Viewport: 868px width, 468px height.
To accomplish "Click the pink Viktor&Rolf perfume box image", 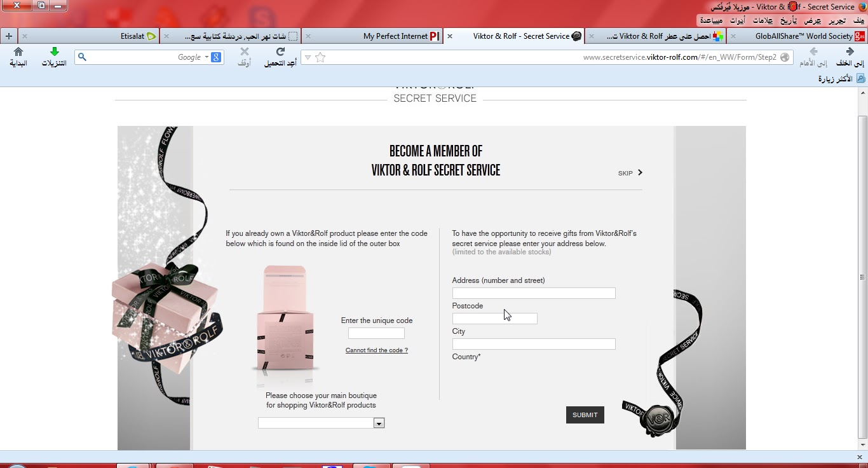I will pos(285,318).
